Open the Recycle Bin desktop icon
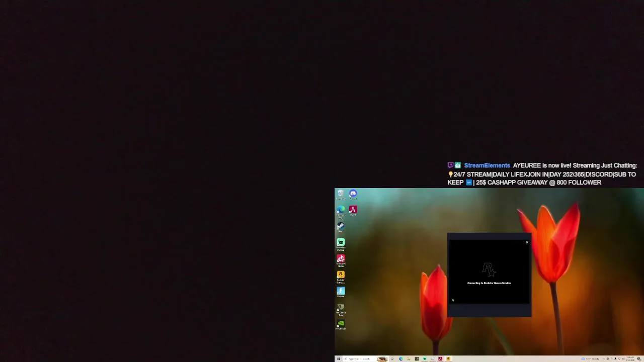Image resolution: width=644 pixels, height=362 pixels. (x=341, y=195)
